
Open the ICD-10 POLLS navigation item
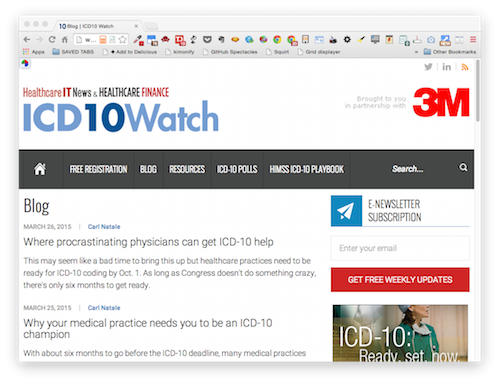point(237,169)
